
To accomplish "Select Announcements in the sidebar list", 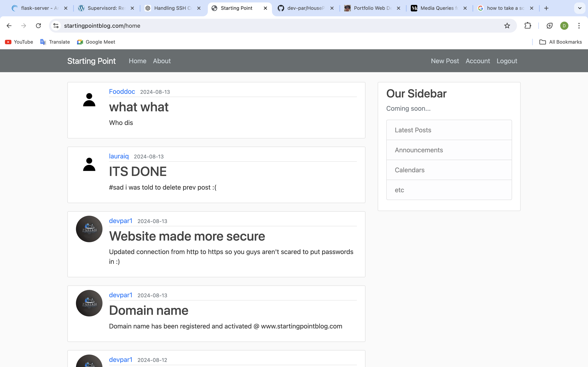I will pyautogui.click(x=419, y=150).
